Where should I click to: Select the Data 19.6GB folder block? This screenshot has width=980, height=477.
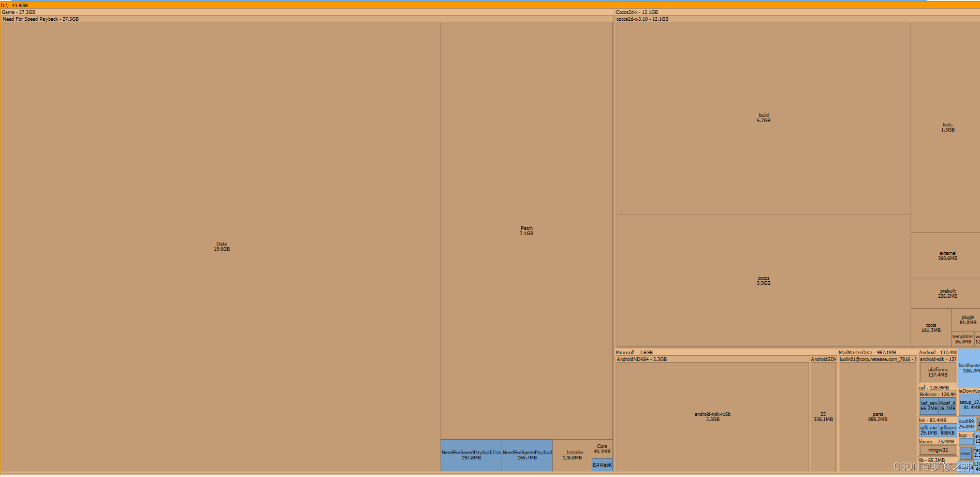tap(222, 247)
